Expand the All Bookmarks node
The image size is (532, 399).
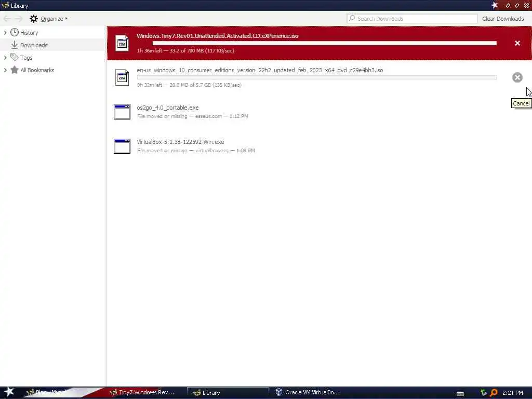tap(5, 70)
